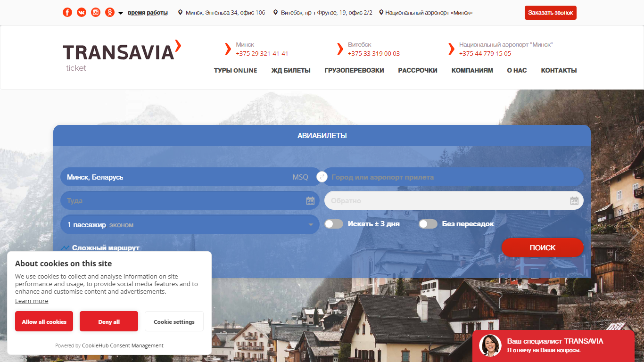Toggle 'Искать ± 3 дня' switch
Viewport: 644px width, 362px height.
(x=334, y=224)
